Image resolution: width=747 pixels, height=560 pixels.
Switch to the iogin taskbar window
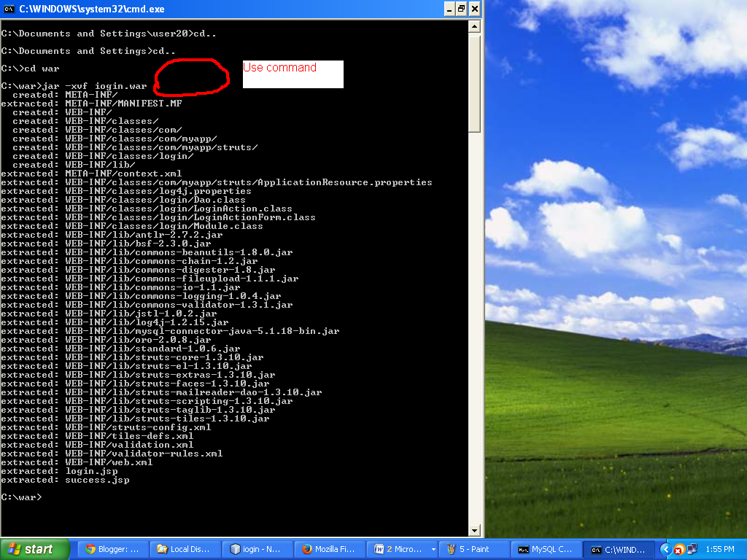(258, 549)
